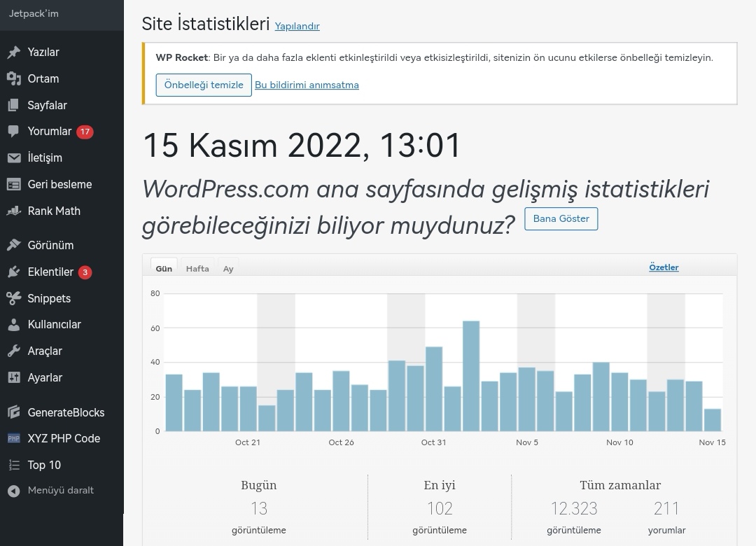Click Önbelleği temizle button
The height and width of the screenshot is (546, 756).
click(x=204, y=85)
